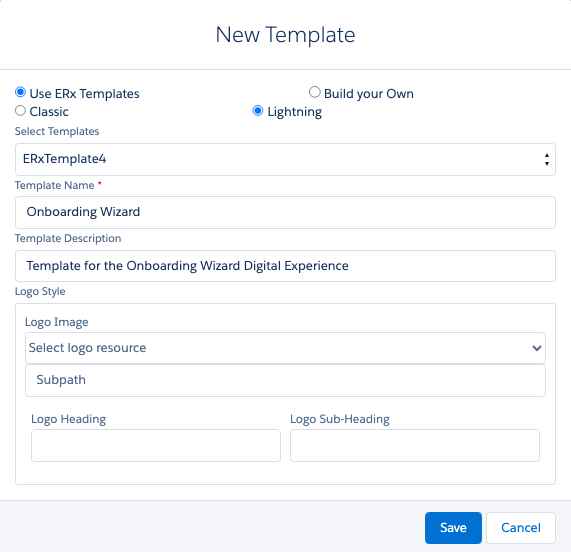Save the new template
This screenshot has height=552, width=571.
[453, 528]
